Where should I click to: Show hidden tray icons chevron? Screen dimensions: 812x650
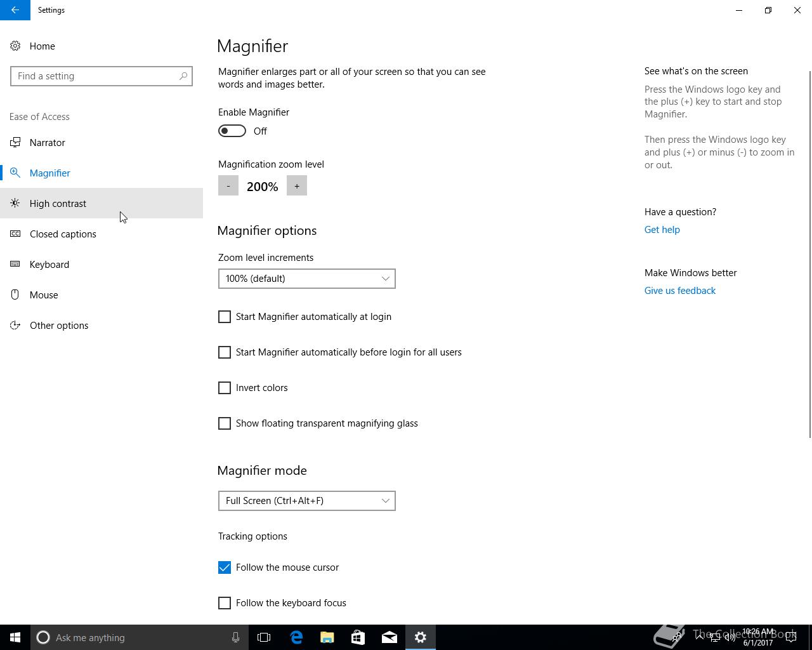click(700, 637)
